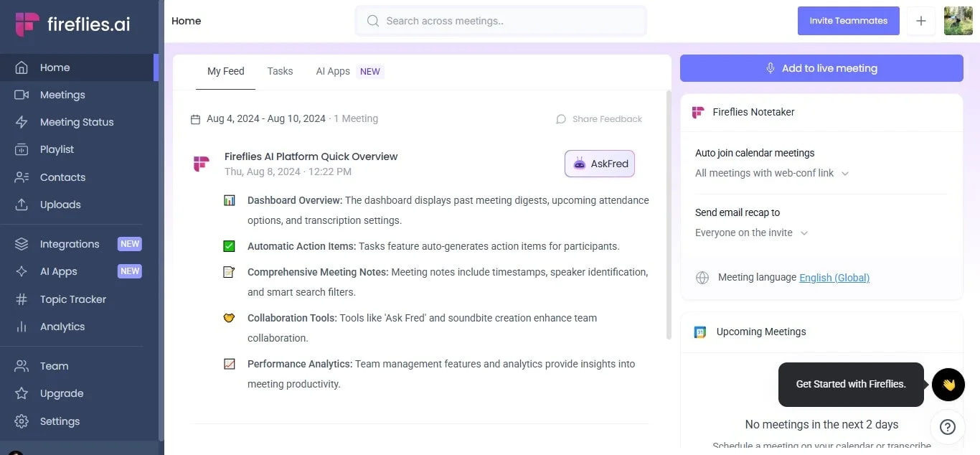Image resolution: width=980 pixels, height=455 pixels.
Task: Open the user profile avatar
Action: tap(958, 21)
